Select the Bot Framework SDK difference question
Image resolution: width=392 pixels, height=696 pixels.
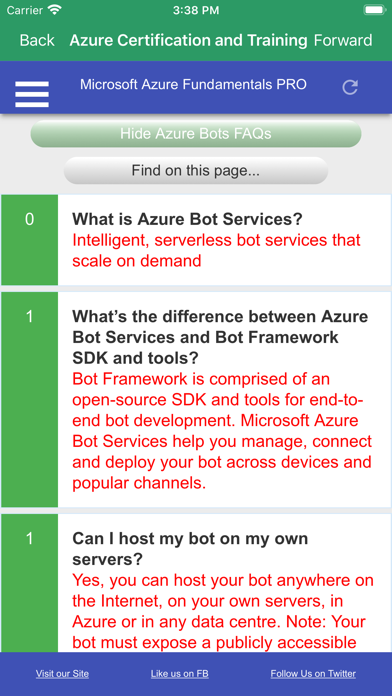tap(220, 337)
